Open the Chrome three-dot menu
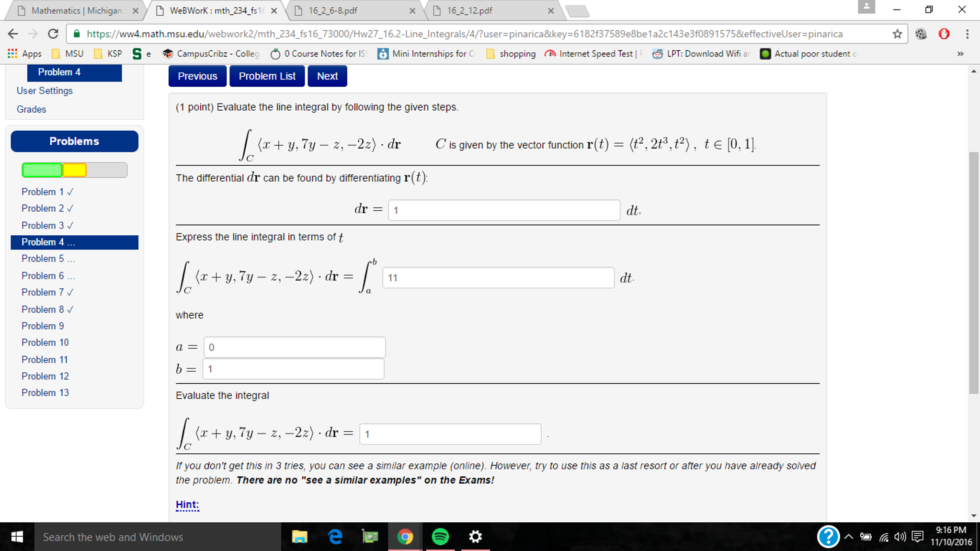This screenshot has height=551, width=980. pos(967,34)
